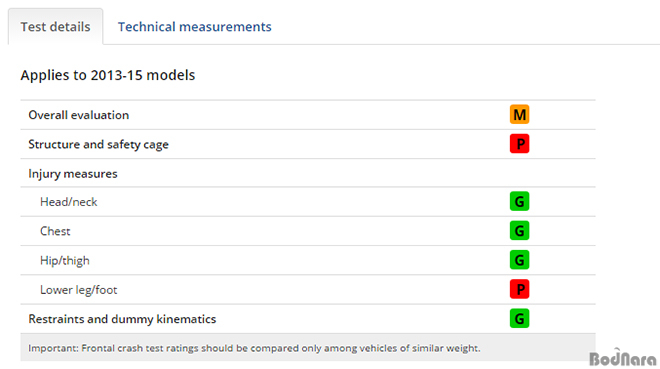Viewport: 660px width, 369px height.
Task: Click the Applies to 2013-15 models heading
Action: pos(108,75)
